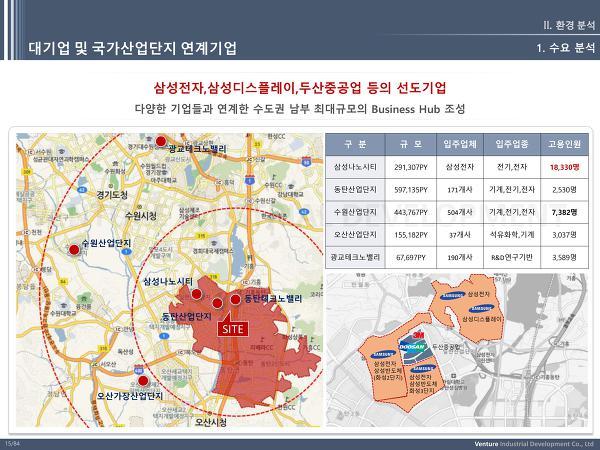Viewport: 600px width, 450px height.
Task: Click the 오산시청 label on the map
Action: click(x=211, y=422)
